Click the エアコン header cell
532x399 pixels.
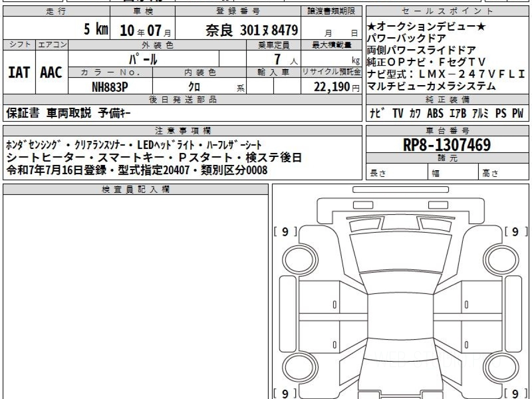tap(52, 45)
